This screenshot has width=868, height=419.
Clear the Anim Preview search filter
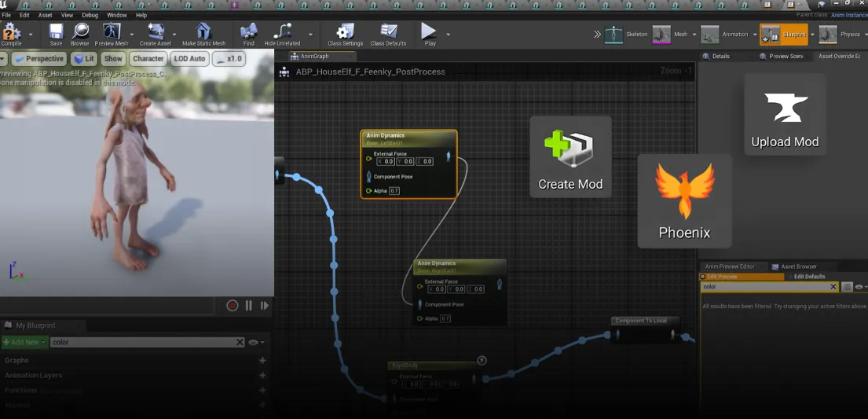coord(833,287)
